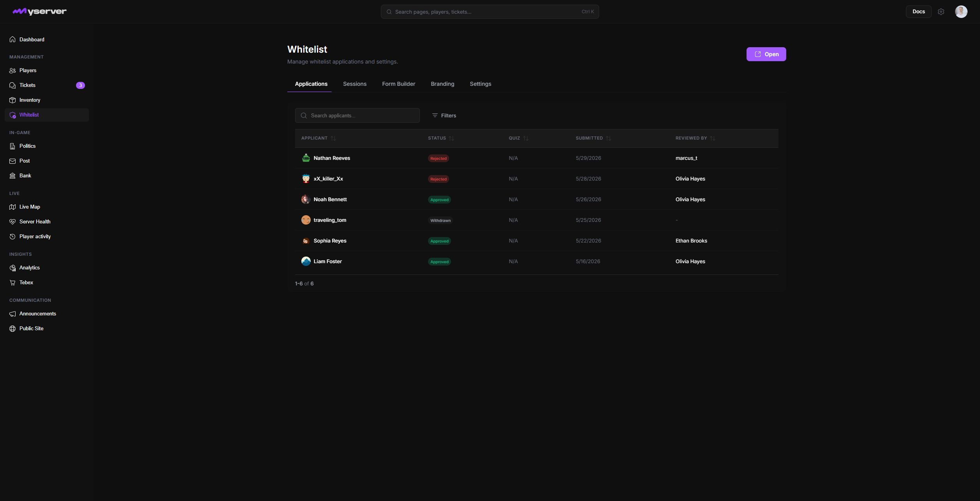Sort by Reviewed By column arrows
The width and height of the screenshot is (980, 501).
[713, 138]
